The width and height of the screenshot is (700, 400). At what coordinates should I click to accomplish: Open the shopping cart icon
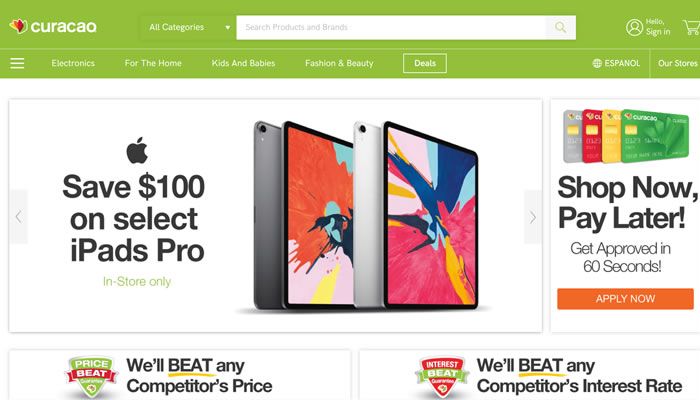point(692,27)
